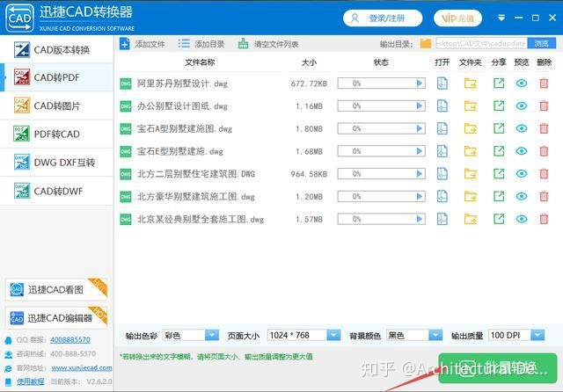Open the 使用教程 tutorial link

pos(31,381)
